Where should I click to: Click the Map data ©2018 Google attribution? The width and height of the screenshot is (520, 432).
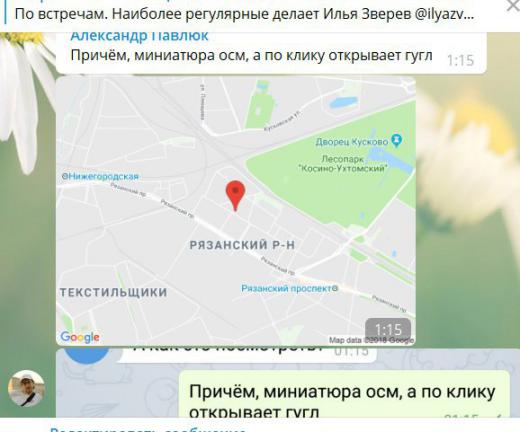tap(372, 340)
